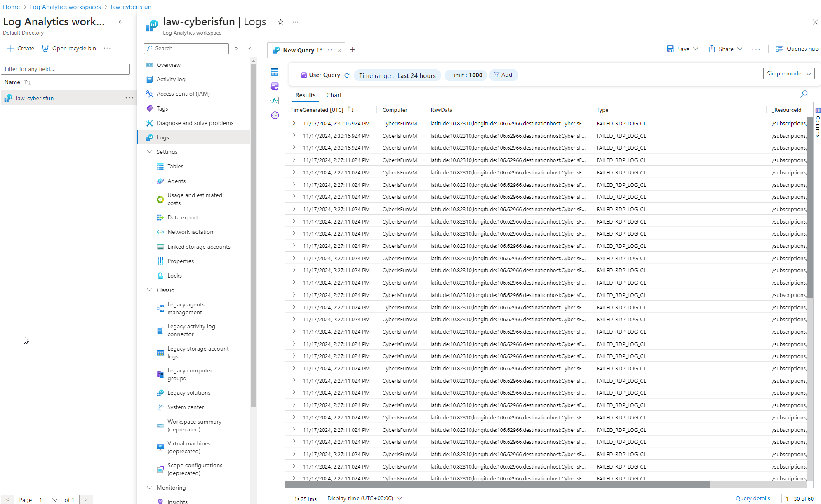Open the Save dropdown
821x504 pixels.
click(x=682, y=49)
